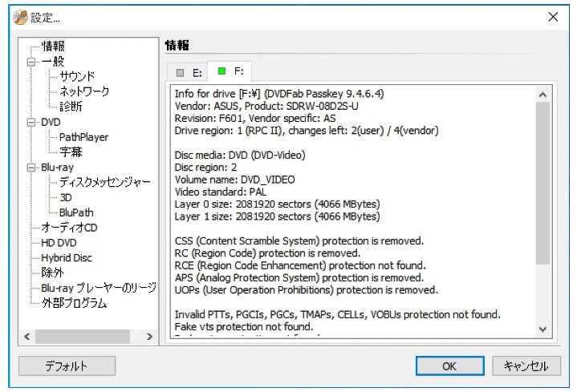The image size is (577, 392).
Task: Open ディスクメッセンジャー settings
Action: [x=105, y=183]
